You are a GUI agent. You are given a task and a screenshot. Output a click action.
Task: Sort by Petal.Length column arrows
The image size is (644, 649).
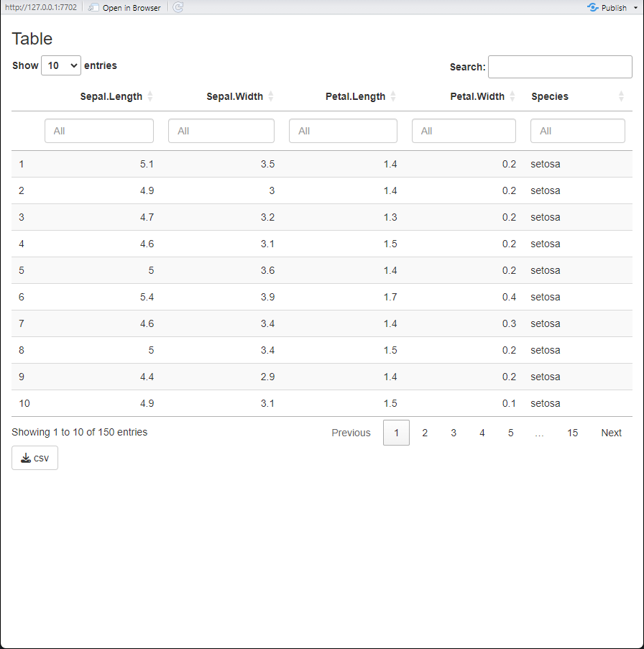393,96
